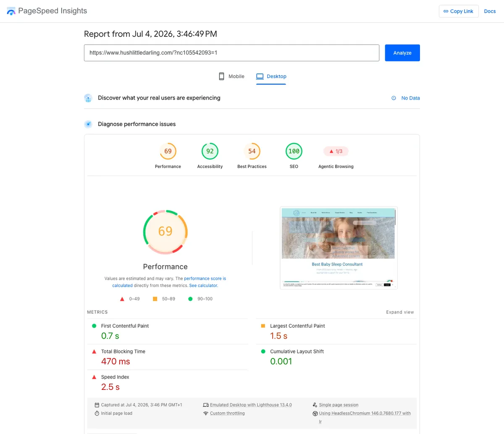Select the Accessibility score gauge 92
The image size is (504, 434).
[210, 151]
